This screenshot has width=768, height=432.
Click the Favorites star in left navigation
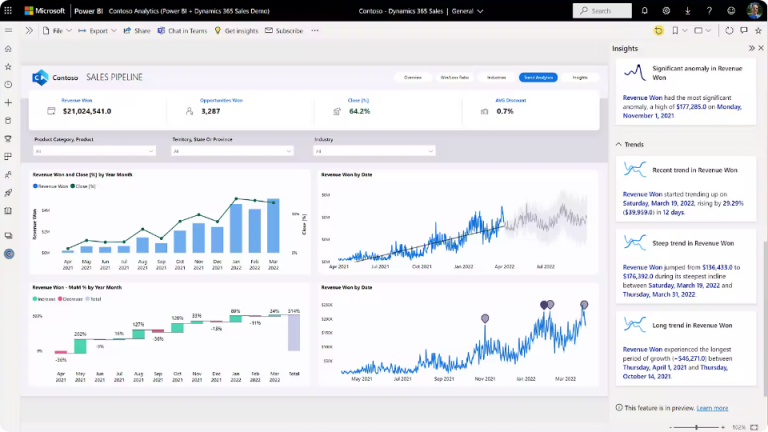pos(9,66)
